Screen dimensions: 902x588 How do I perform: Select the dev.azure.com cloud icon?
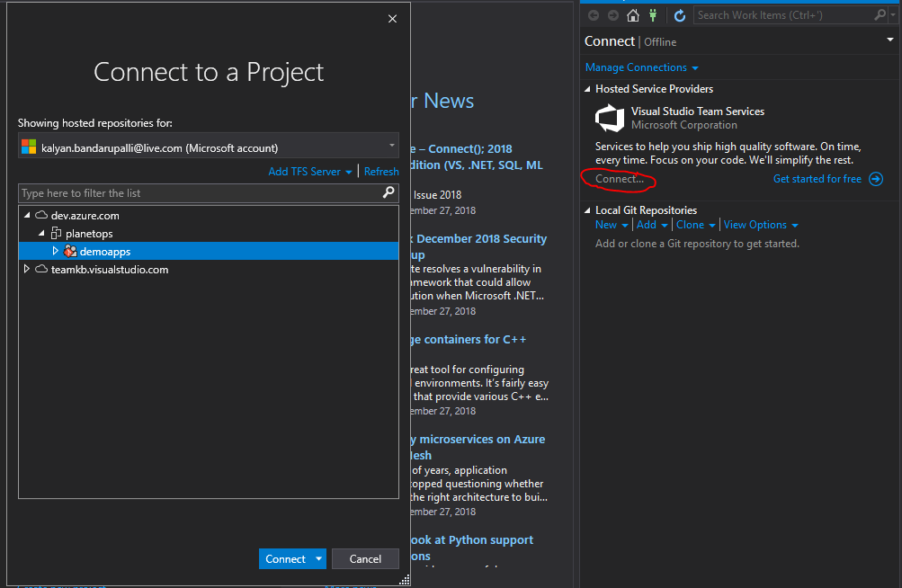(41, 215)
